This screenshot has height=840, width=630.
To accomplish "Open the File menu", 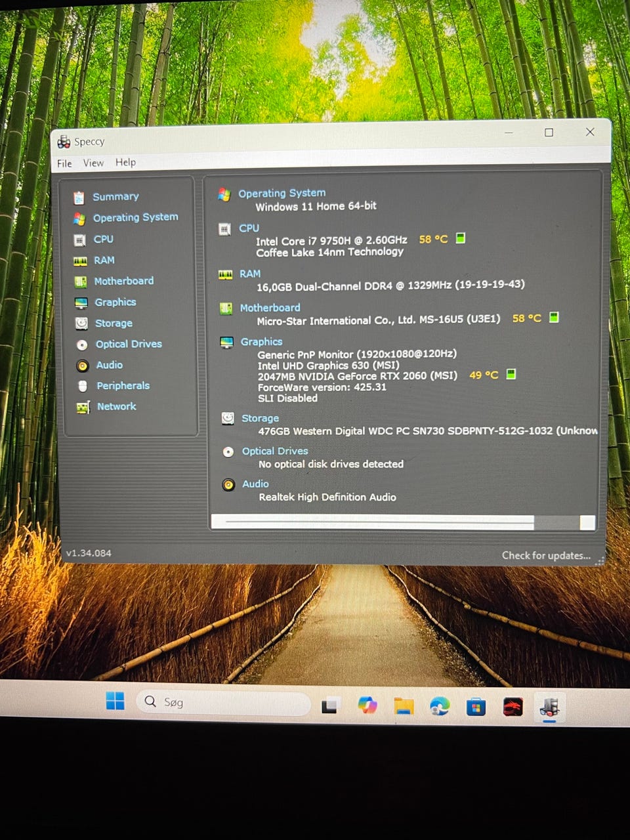I will tap(64, 163).
